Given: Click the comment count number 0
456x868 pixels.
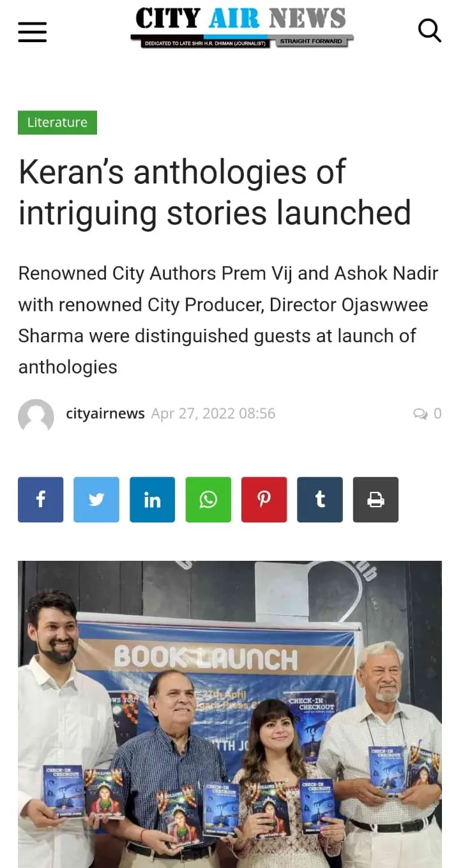Looking at the screenshot, I should coord(437,414).
